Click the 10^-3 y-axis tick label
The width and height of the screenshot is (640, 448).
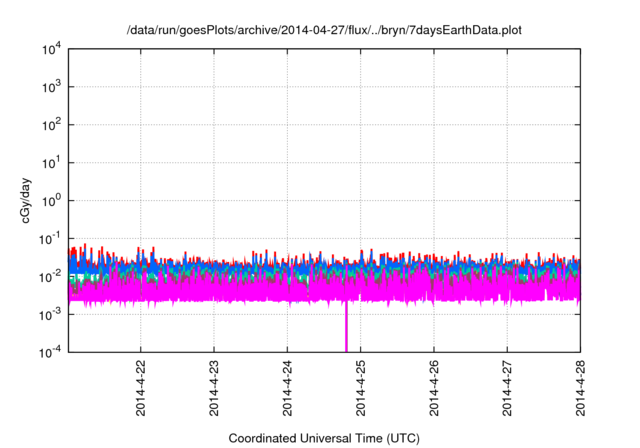pyautogui.click(x=49, y=313)
